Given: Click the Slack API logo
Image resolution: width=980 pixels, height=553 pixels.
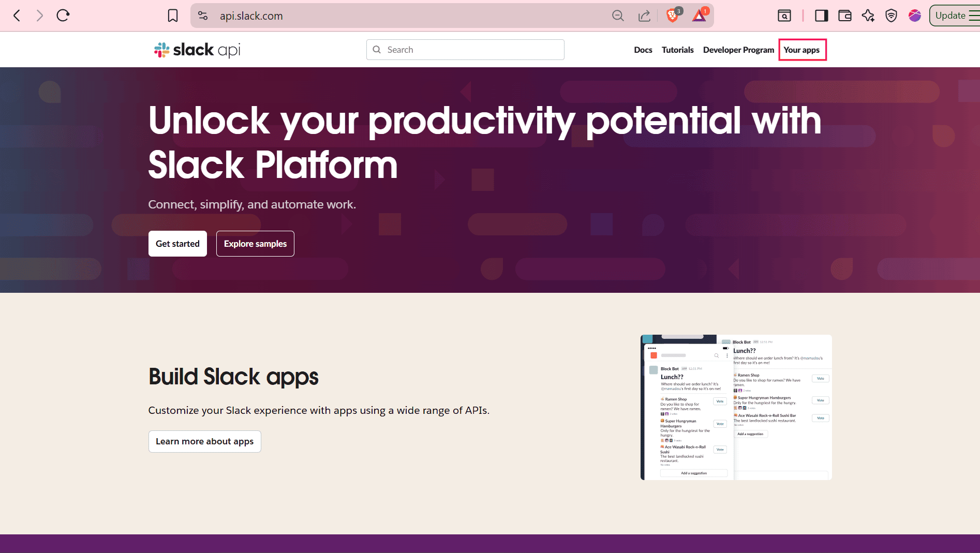Looking at the screenshot, I should [197, 50].
